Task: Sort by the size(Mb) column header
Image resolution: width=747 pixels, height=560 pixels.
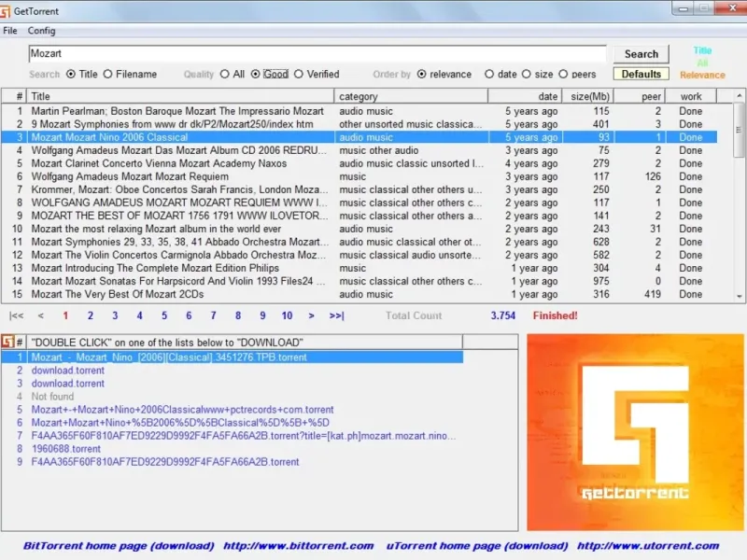Action: coord(588,96)
